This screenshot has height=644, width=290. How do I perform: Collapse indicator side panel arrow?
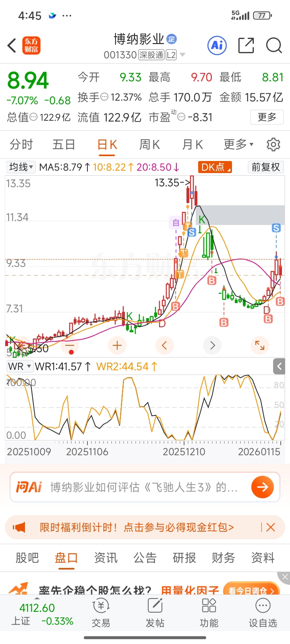coord(279,366)
